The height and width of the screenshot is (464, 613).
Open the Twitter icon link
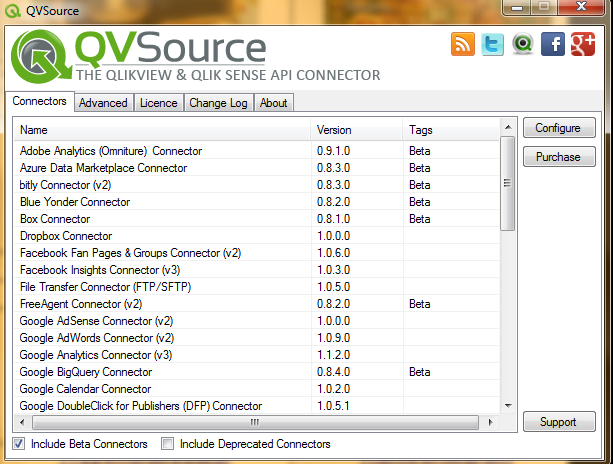[x=492, y=44]
